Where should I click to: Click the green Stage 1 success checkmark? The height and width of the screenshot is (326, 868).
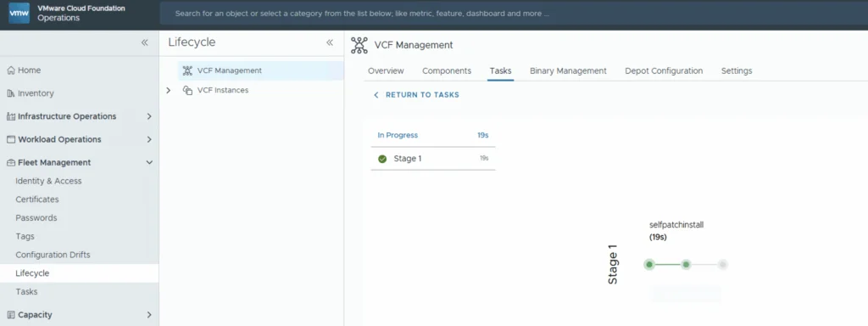pos(382,159)
